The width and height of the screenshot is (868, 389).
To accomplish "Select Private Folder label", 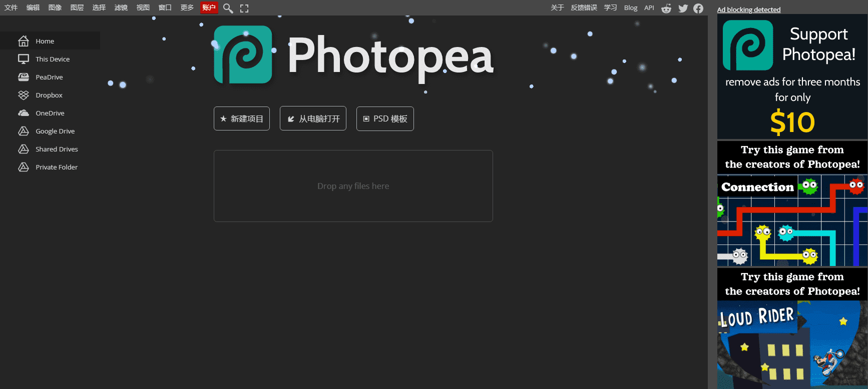I will click(57, 167).
